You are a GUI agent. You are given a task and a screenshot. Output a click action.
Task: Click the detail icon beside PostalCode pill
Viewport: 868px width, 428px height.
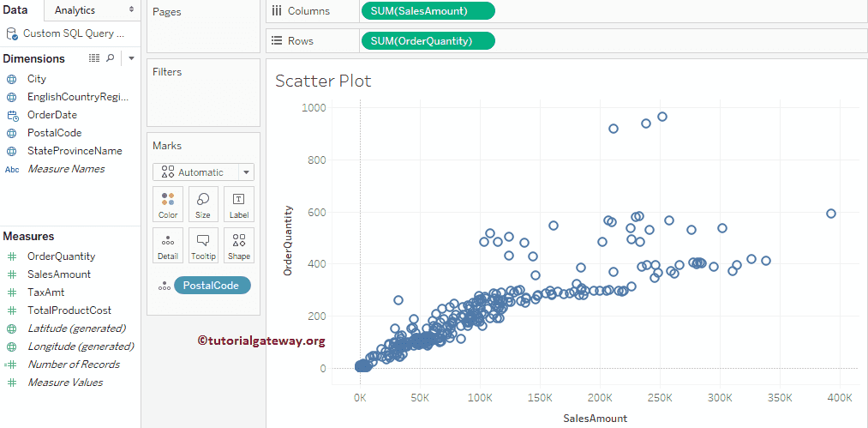click(x=164, y=286)
